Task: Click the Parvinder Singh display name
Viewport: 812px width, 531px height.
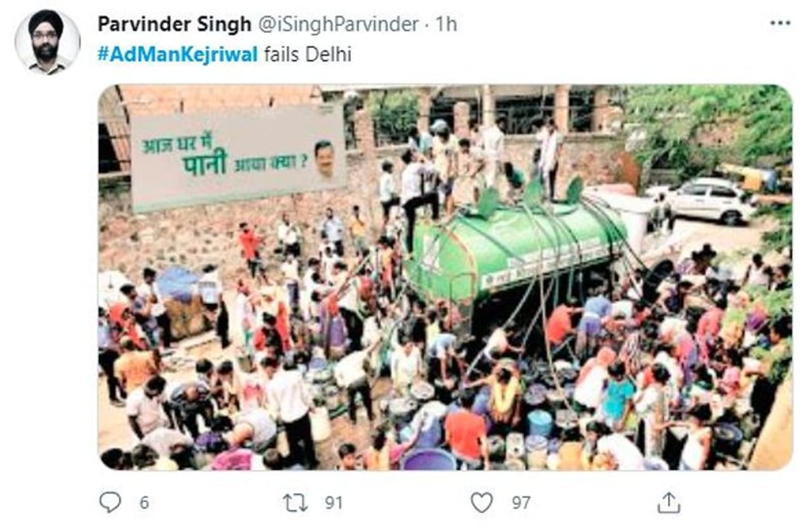Action: (174, 25)
